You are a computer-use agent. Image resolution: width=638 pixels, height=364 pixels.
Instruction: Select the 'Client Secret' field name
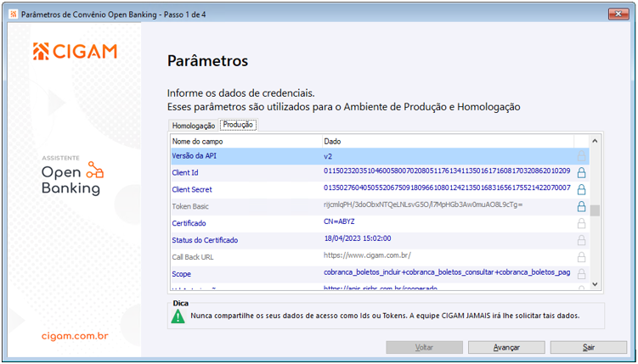click(192, 190)
